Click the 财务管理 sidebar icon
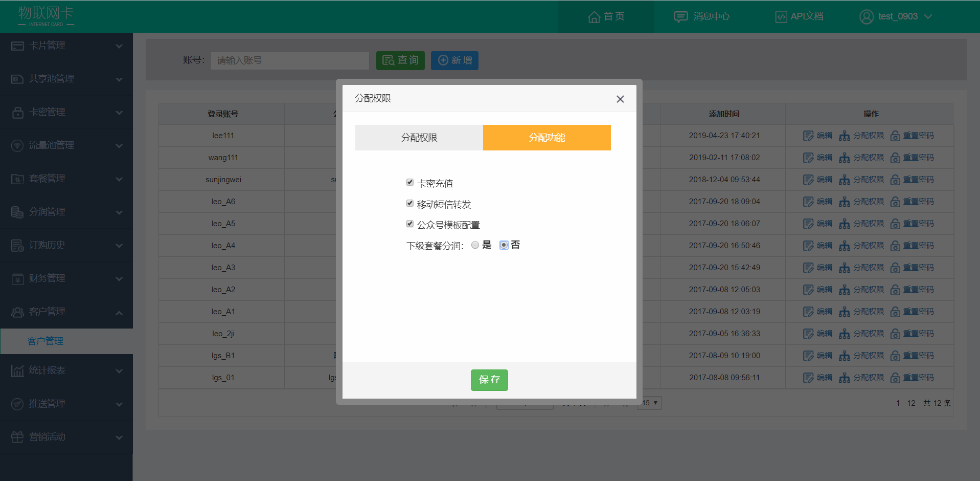 coord(17,279)
